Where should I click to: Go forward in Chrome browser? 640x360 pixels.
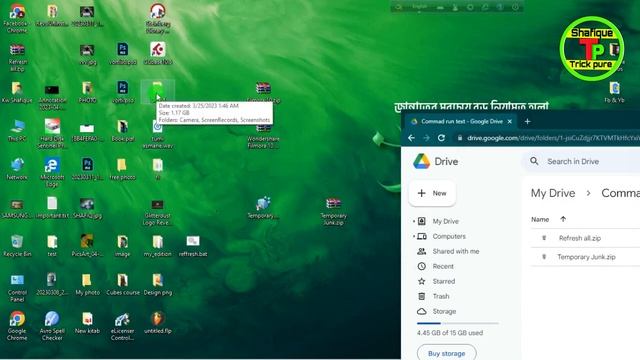426,138
